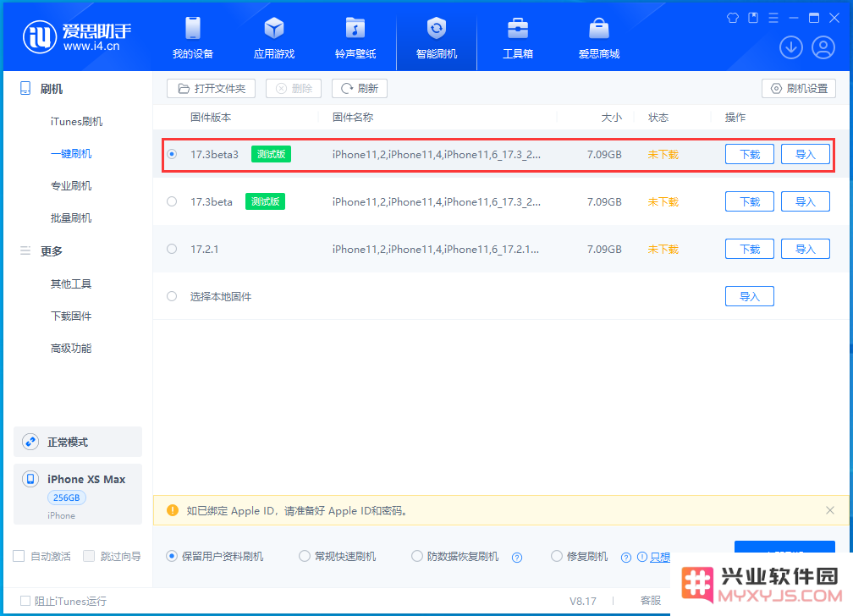
Task: Click the V8.17 version text
Action: (582, 601)
